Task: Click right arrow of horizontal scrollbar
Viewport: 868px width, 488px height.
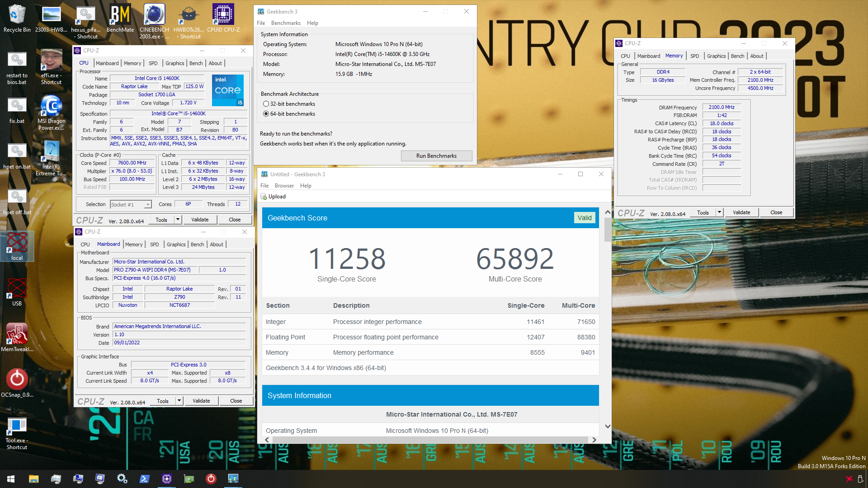Action: (594, 440)
